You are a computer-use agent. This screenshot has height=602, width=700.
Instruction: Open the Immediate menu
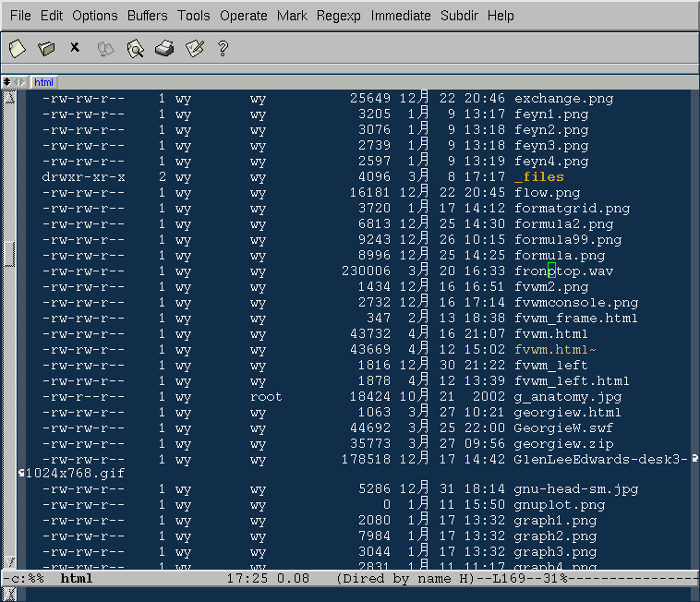pyautogui.click(x=401, y=16)
